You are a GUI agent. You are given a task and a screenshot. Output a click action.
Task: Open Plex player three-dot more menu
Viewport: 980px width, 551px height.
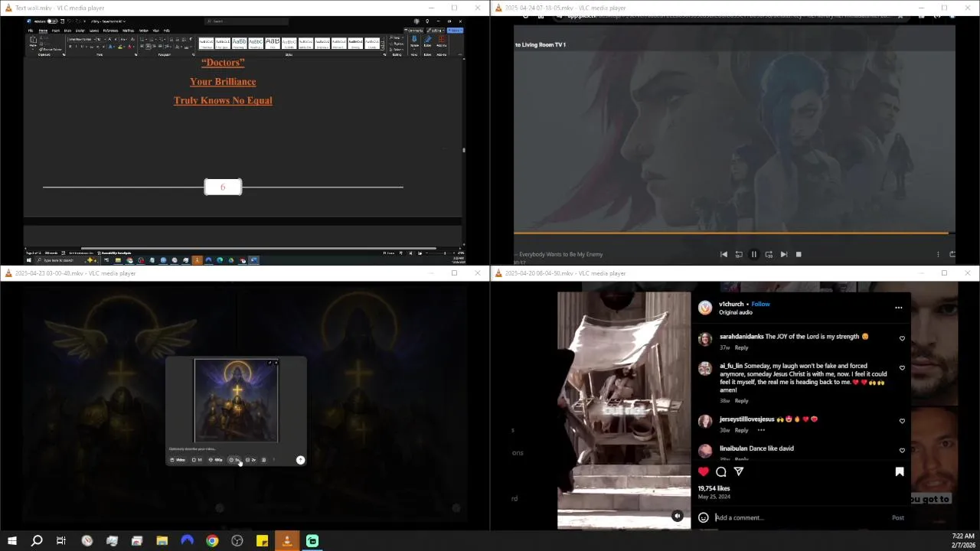(x=938, y=254)
